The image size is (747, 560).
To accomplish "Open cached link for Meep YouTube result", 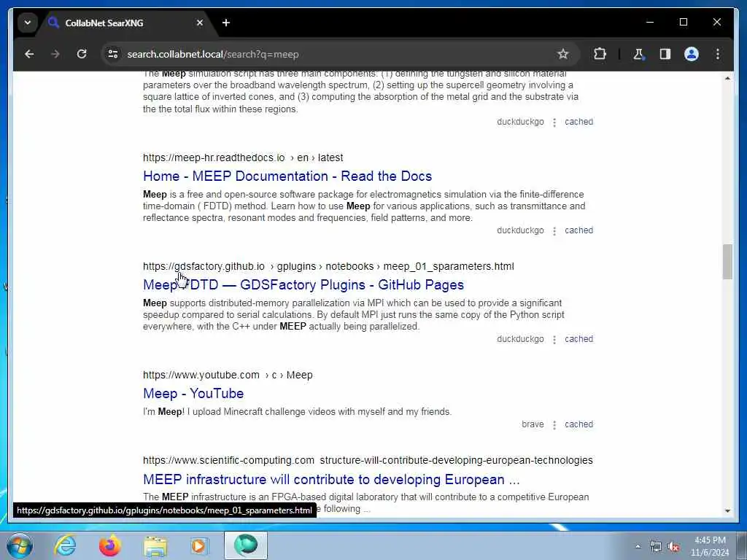I will point(578,424).
